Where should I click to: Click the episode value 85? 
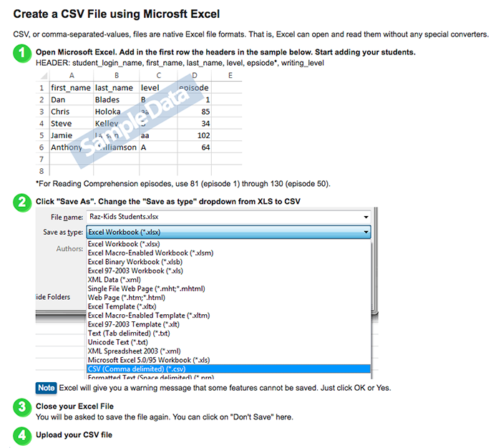194,112
